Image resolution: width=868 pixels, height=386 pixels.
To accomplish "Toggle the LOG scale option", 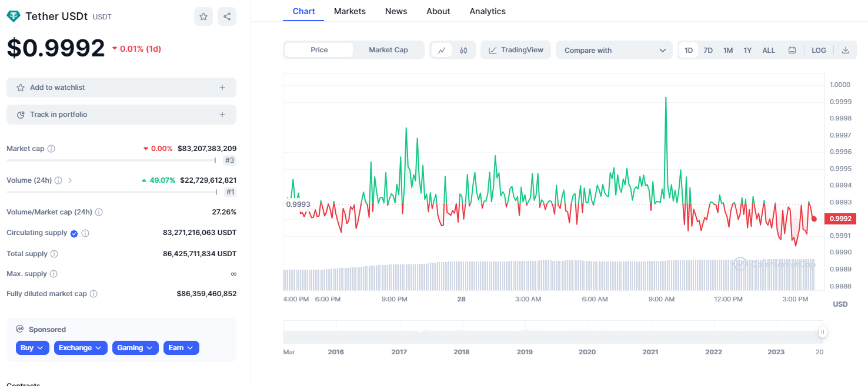I will point(819,51).
